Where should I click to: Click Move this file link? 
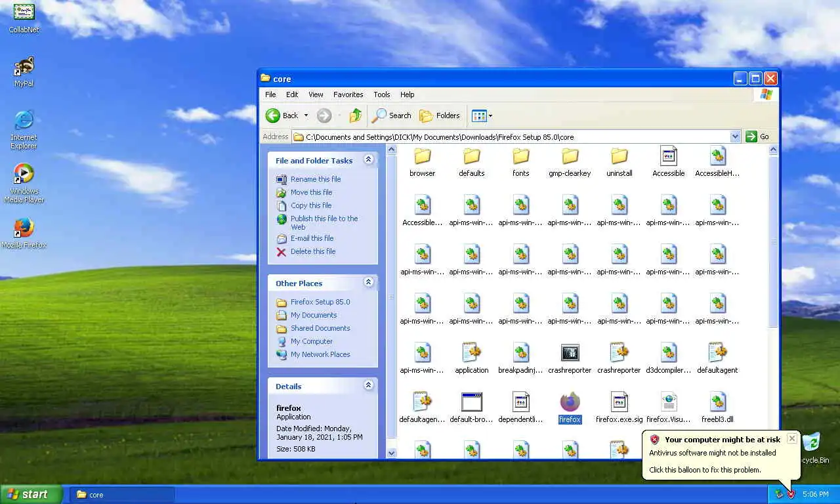coord(312,192)
